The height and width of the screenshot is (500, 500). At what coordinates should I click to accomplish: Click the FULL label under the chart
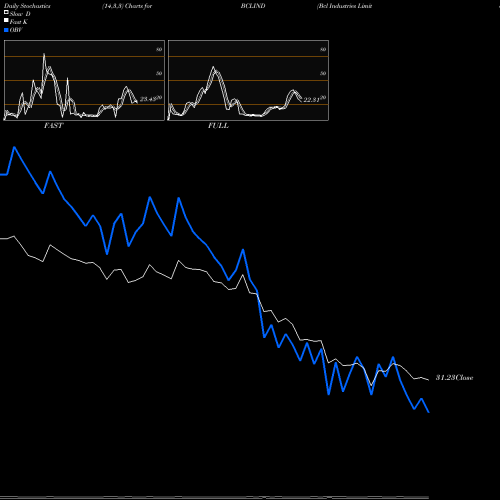pyautogui.click(x=218, y=126)
